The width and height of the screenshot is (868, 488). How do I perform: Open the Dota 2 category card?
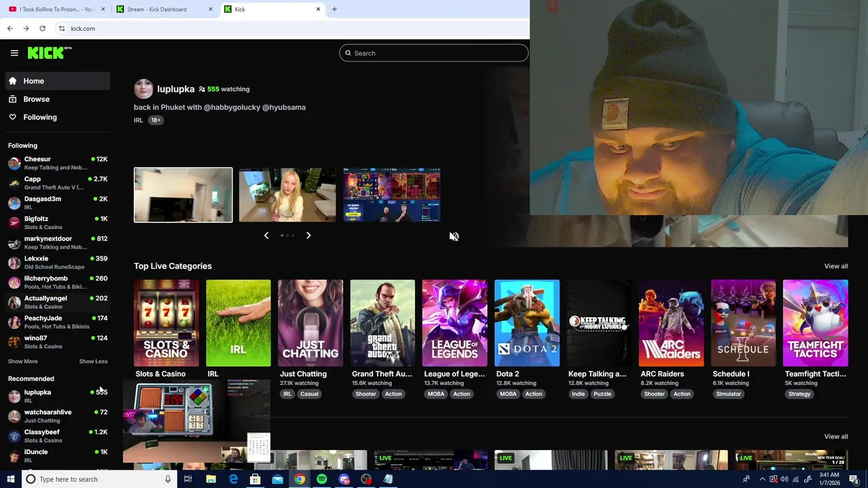(x=527, y=323)
